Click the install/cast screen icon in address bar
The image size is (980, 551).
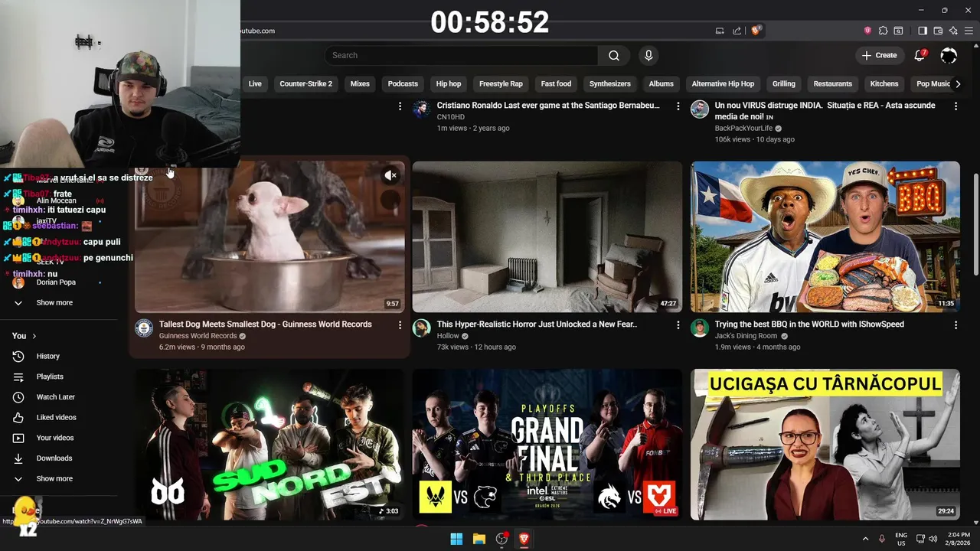pos(720,31)
